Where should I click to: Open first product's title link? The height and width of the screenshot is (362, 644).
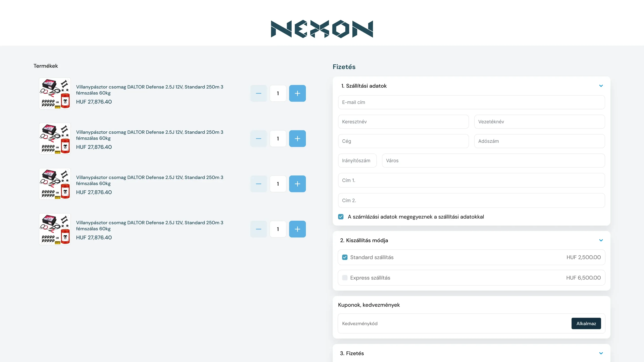[x=150, y=90]
